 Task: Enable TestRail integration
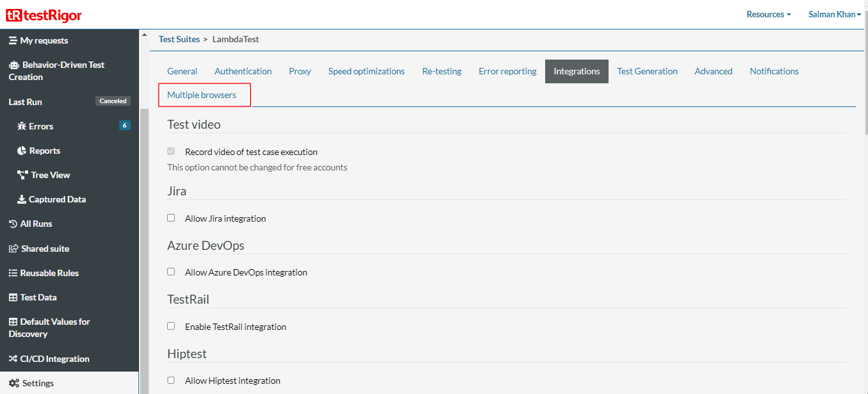pos(171,326)
